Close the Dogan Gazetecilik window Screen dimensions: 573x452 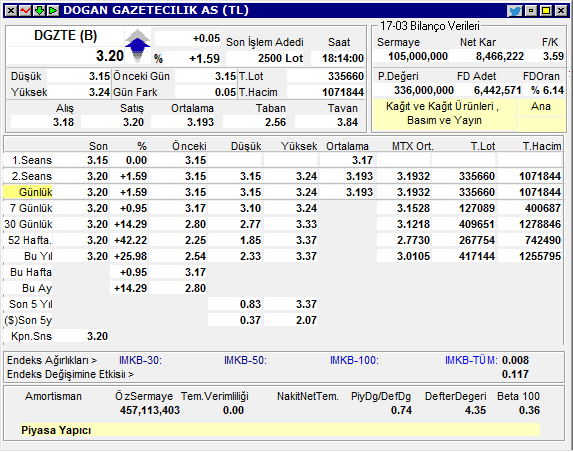pyautogui.click(x=561, y=11)
